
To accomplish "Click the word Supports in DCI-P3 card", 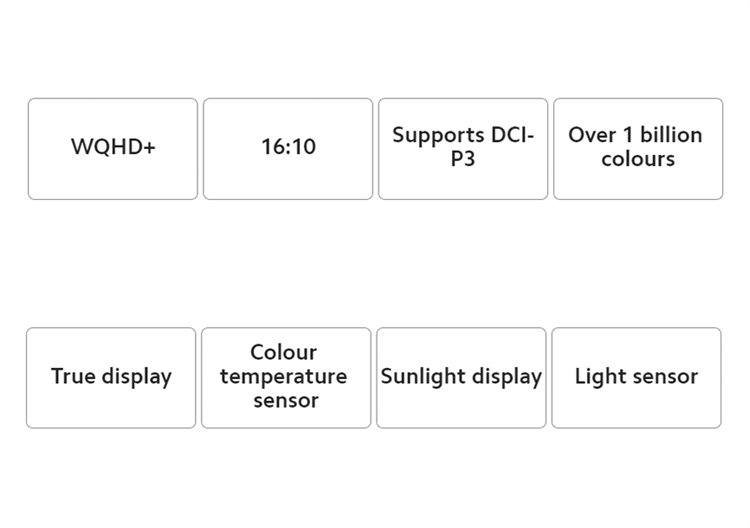I will tap(438, 135).
